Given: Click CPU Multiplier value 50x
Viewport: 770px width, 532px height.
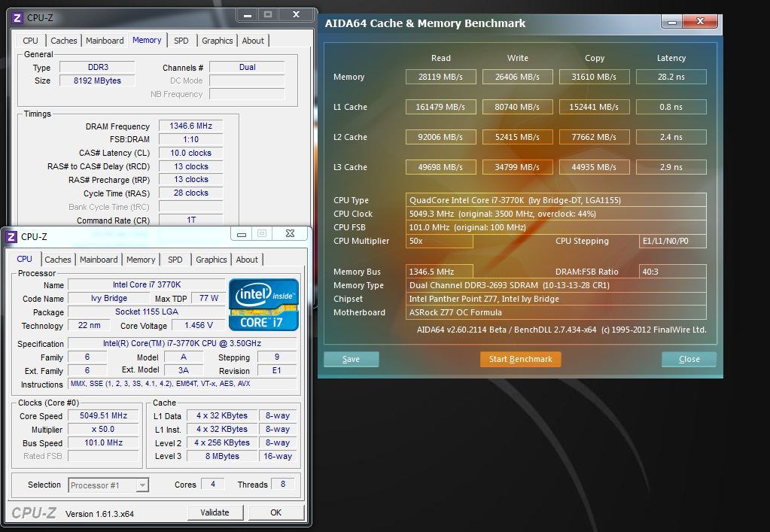Looking at the screenshot, I should coord(439,241).
